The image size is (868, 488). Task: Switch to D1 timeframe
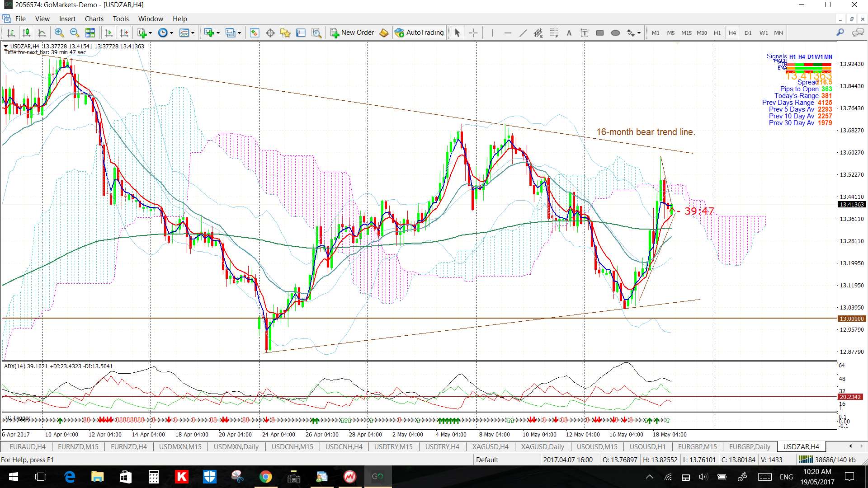748,33
